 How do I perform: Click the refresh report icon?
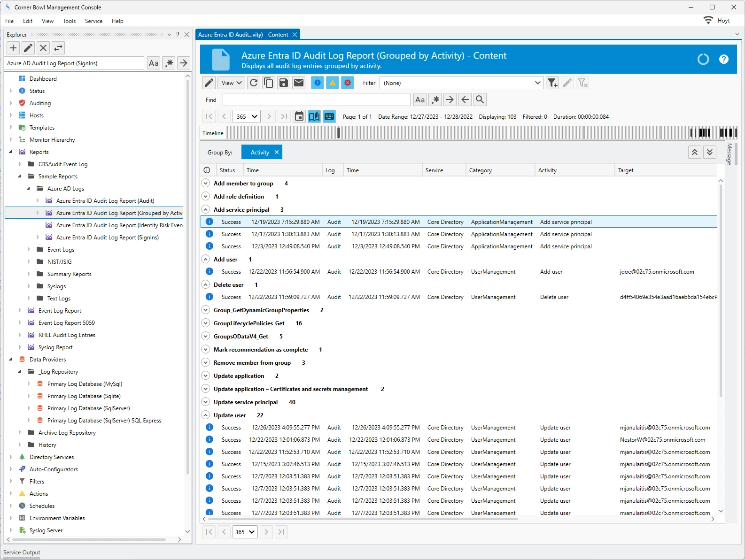click(254, 83)
